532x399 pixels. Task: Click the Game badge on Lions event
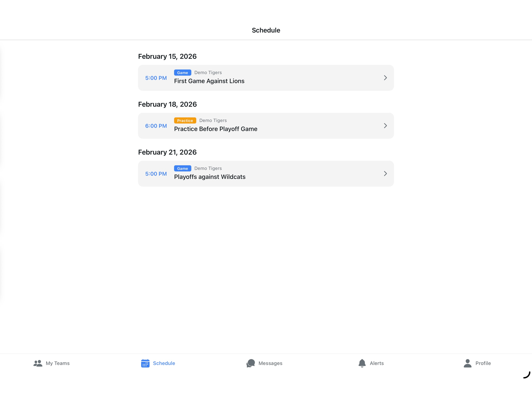(182, 73)
